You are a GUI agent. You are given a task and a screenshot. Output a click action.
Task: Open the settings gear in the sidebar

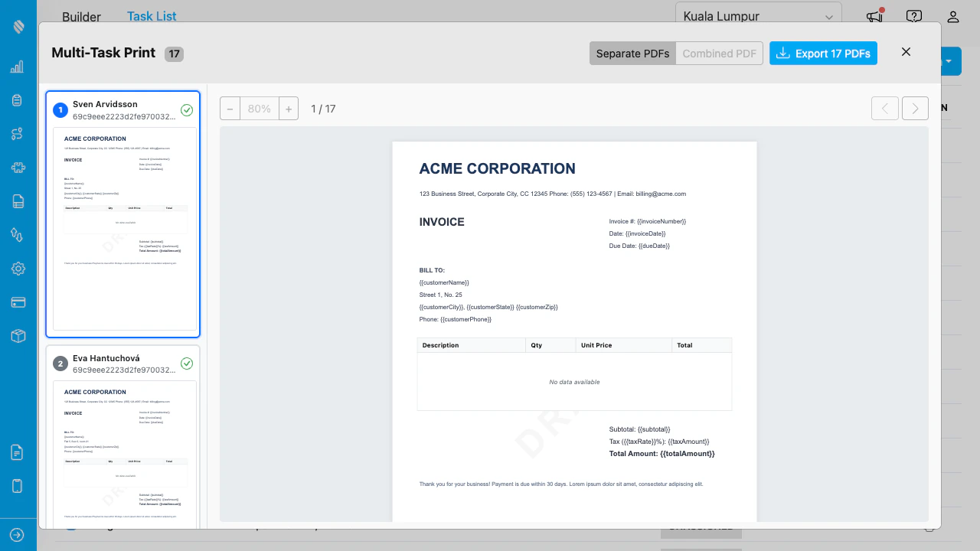point(17,269)
